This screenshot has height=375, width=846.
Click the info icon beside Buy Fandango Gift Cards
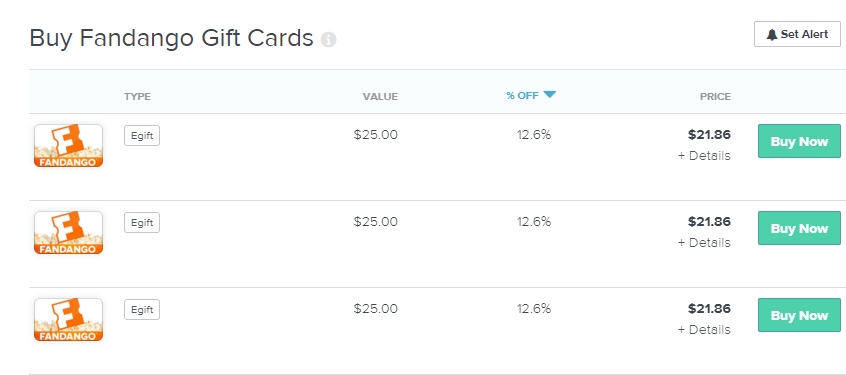pyautogui.click(x=329, y=40)
